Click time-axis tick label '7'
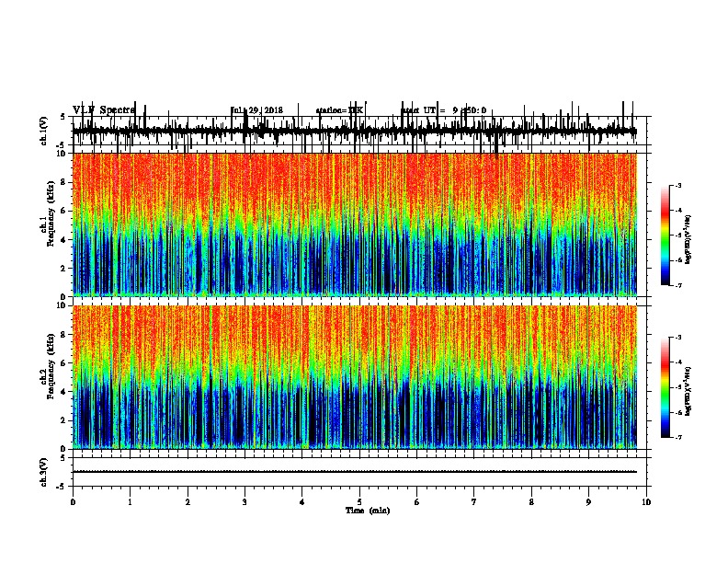728x563 pixels. 474,502
